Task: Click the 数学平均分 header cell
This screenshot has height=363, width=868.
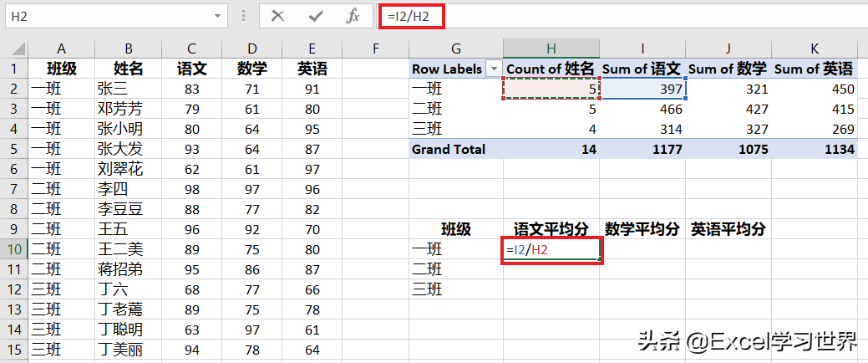Action: click(x=642, y=229)
